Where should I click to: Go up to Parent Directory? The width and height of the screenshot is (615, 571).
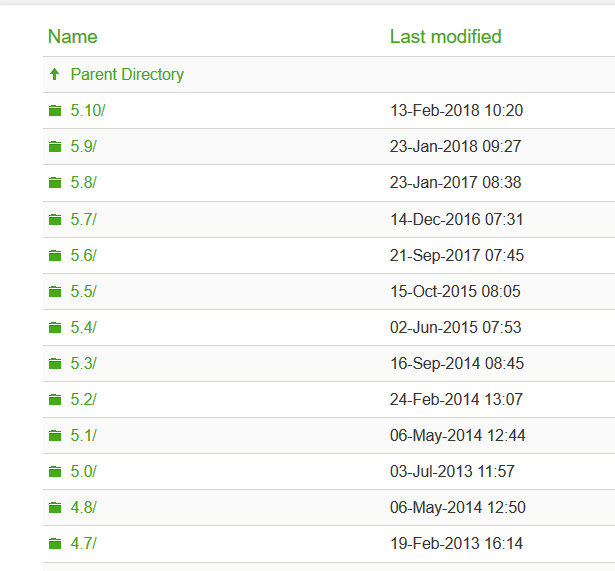coord(127,75)
